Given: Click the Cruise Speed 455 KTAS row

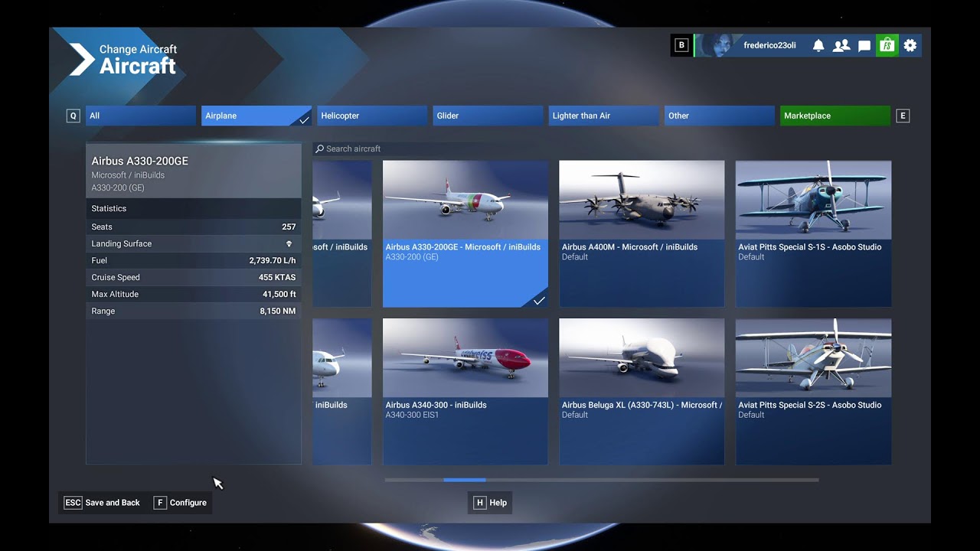Looking at the screenshot, I should pyautogui.click(x=194, y=277).
